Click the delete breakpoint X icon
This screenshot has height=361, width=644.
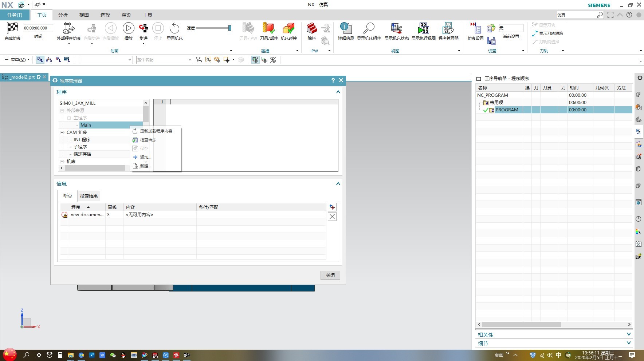tap(332, 217)
